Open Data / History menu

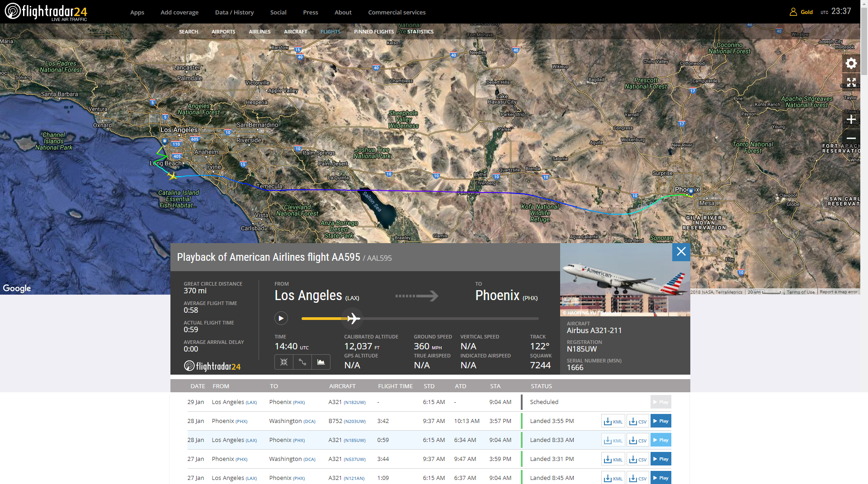pyautogui.click(x=234, y=12)
